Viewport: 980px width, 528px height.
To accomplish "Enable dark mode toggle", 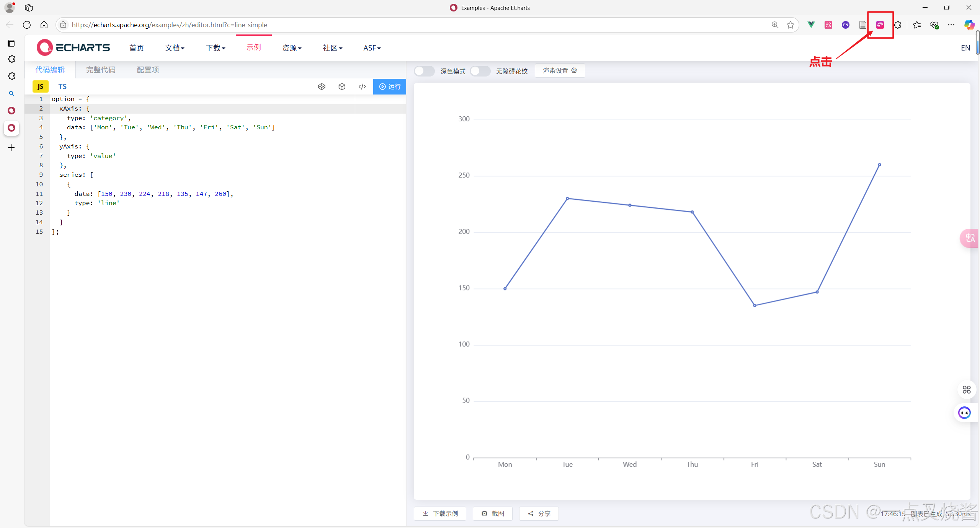I will tap(424, 71).
